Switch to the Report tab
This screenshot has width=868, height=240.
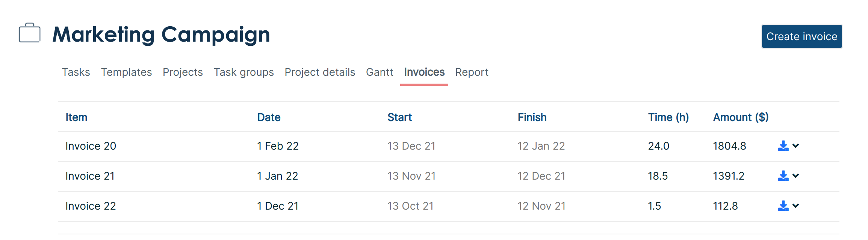point(472,72)
